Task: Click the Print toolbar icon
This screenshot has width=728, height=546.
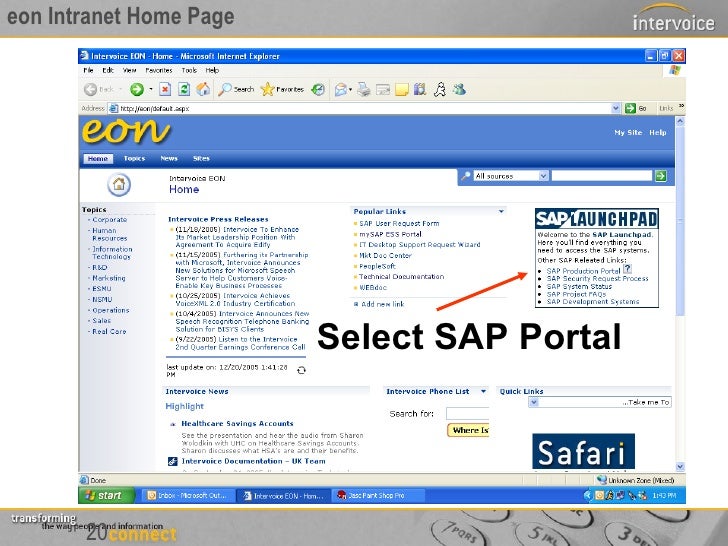Action: pos(364,89)
